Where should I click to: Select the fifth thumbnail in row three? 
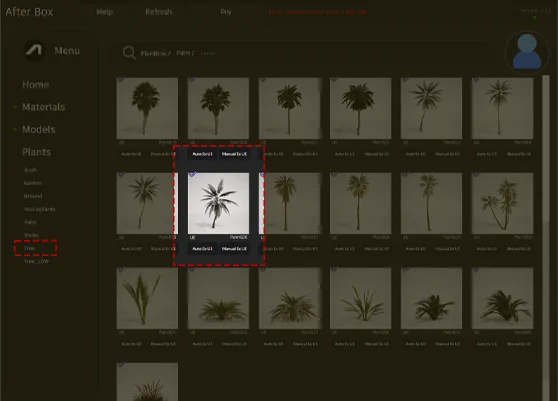coord(431,299)
